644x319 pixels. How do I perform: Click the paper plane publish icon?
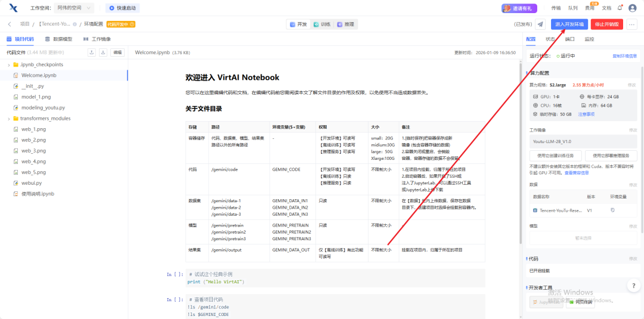pos(540,24)
